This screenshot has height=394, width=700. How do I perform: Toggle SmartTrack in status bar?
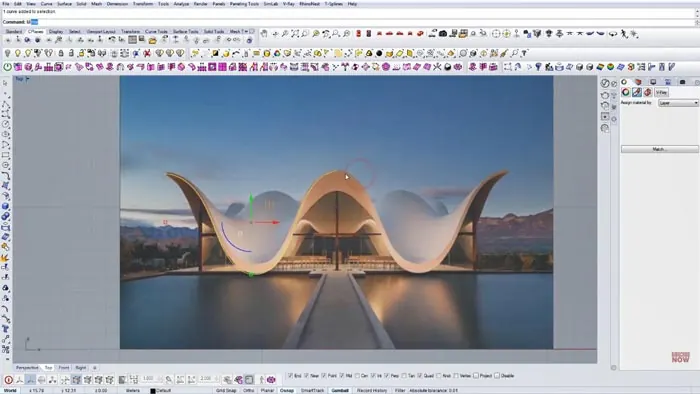312,390
